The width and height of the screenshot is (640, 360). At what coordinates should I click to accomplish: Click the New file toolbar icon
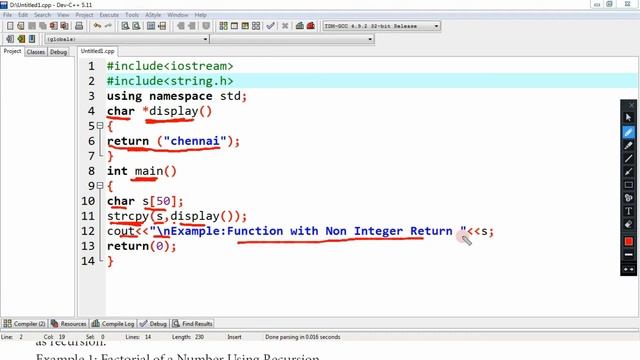pyautogui.click(x=10, y=26)
